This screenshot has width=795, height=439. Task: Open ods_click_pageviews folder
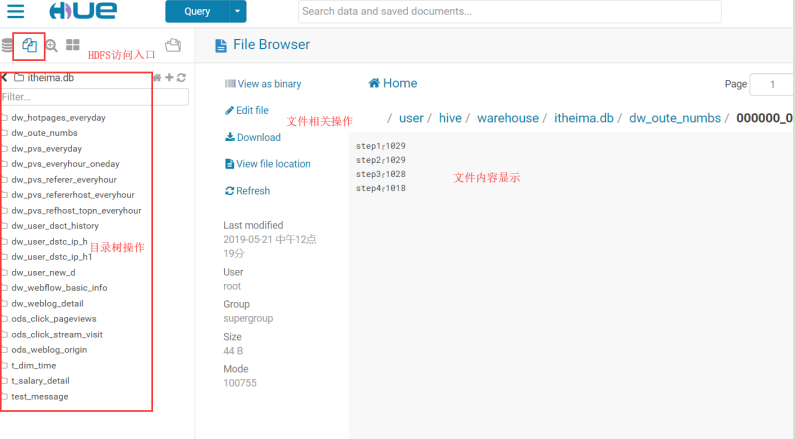tap(54, 318)
